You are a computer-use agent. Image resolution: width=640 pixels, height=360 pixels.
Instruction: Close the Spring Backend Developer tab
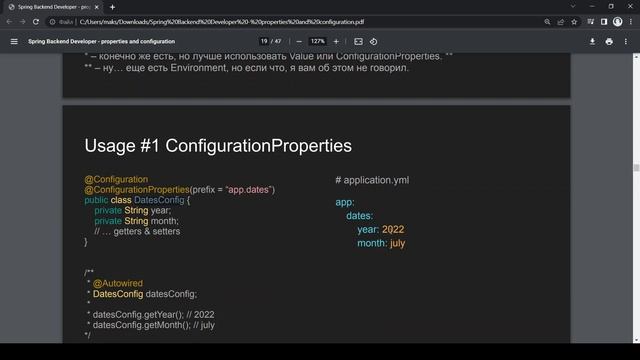(97, 7)
